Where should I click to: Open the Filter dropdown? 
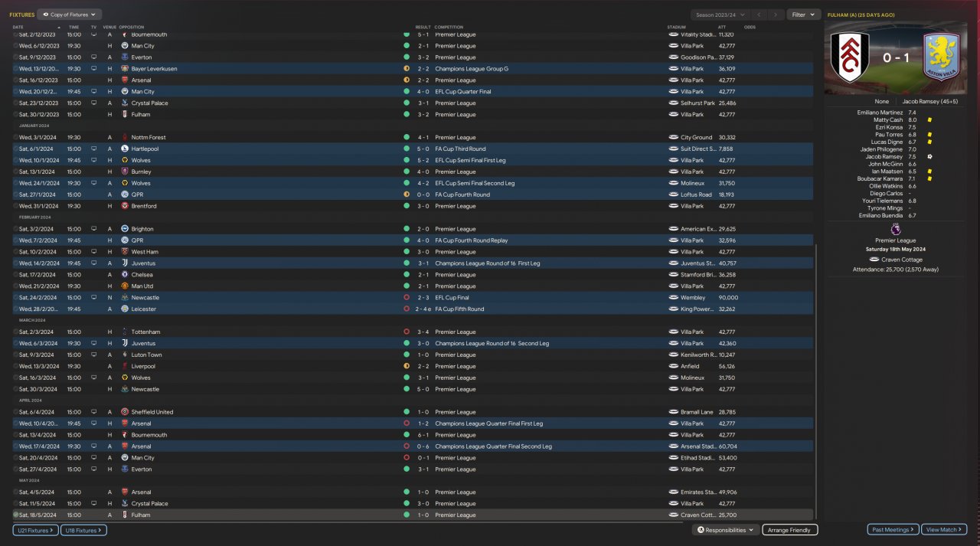tap(803, 15)
